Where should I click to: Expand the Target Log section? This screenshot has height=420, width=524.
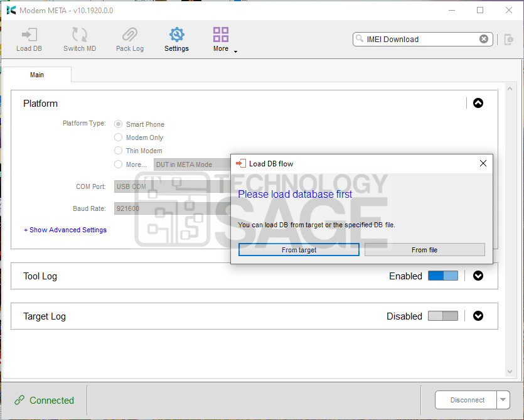(478, 316)
